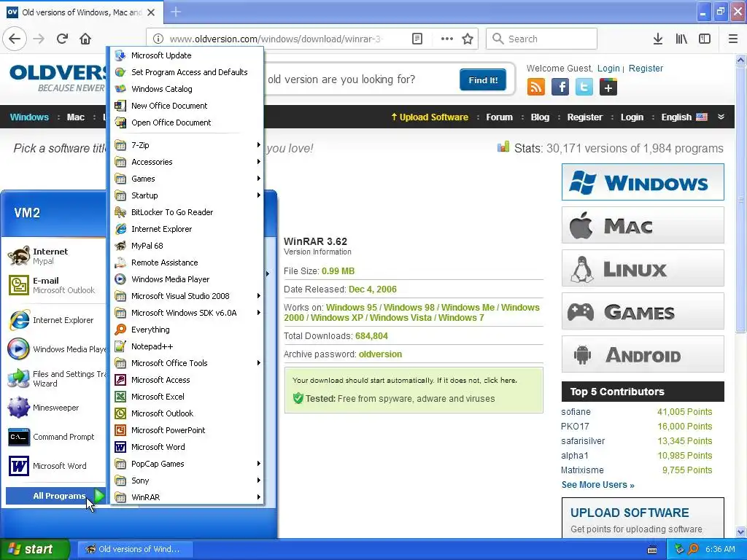Show sidebars icon in toolbar
747x560 pixels.
(x=705, y=39)
